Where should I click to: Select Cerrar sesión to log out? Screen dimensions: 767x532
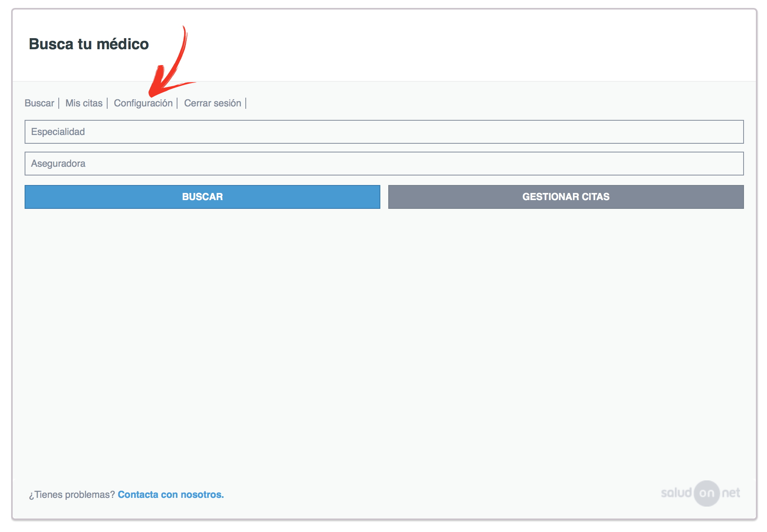[212, 103]
